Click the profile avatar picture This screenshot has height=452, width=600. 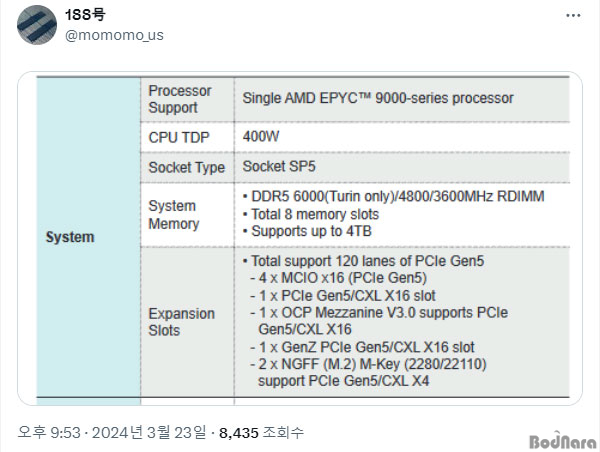37,25
